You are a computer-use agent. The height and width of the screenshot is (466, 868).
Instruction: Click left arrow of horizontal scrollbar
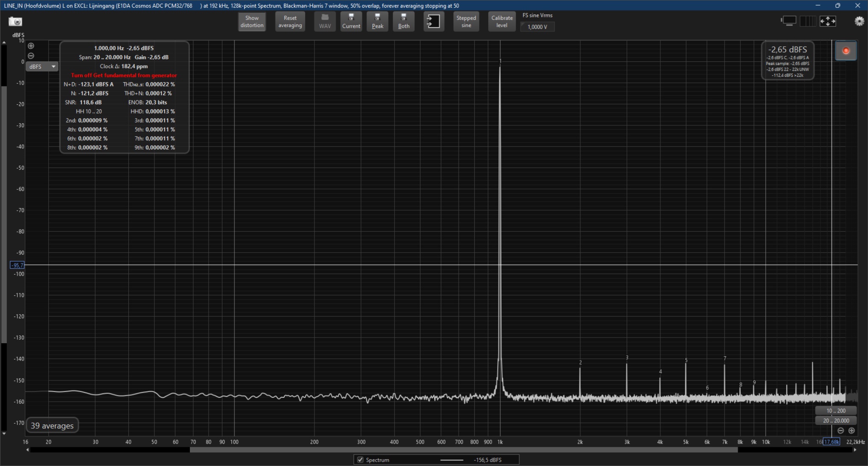[28, 450]
